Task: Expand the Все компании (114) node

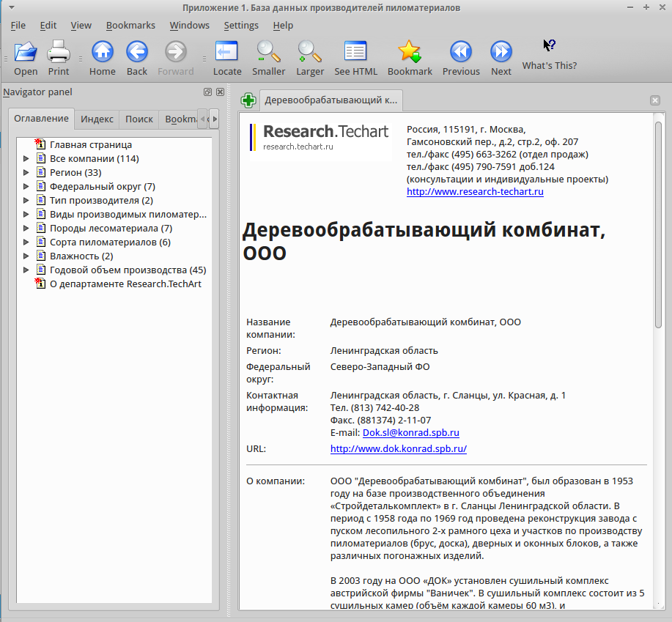Action: pos(26,159)
